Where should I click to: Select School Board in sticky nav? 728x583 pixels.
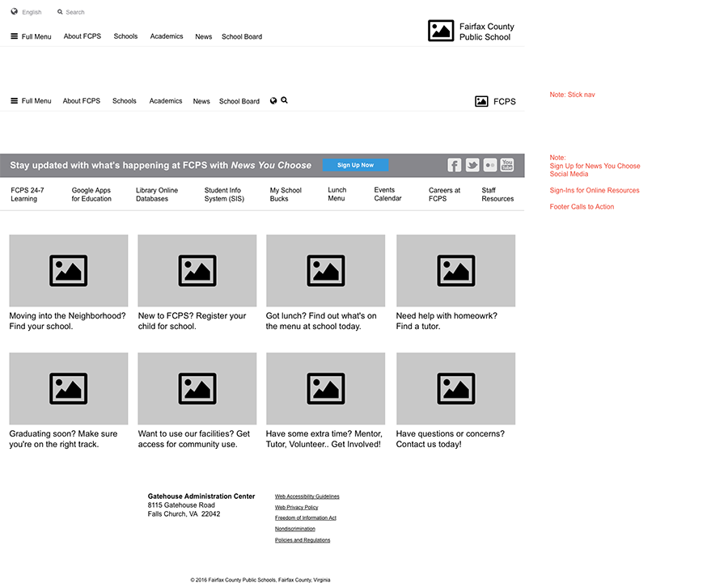point(239,101)
